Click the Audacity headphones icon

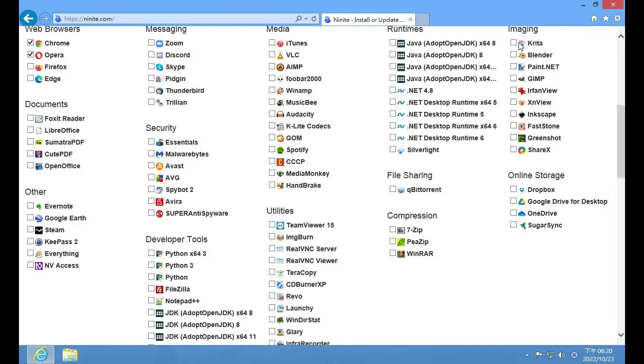(280, 114)
